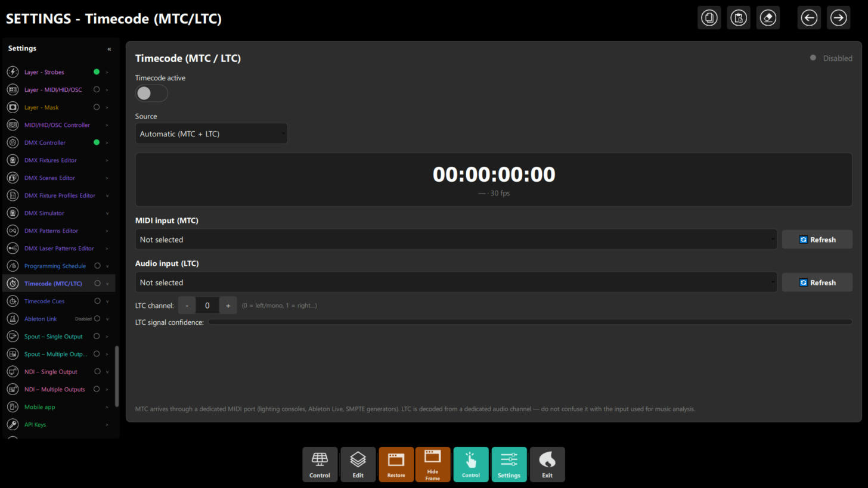Open the Source dropdown

point(211,133)
